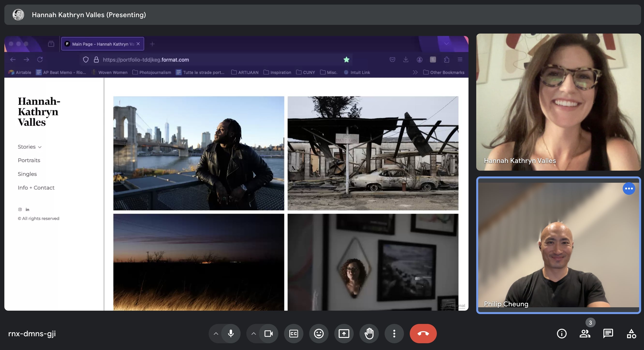Open meeting activities panel
This screenshot has width=644, height=350.
(x=631, y=334)
